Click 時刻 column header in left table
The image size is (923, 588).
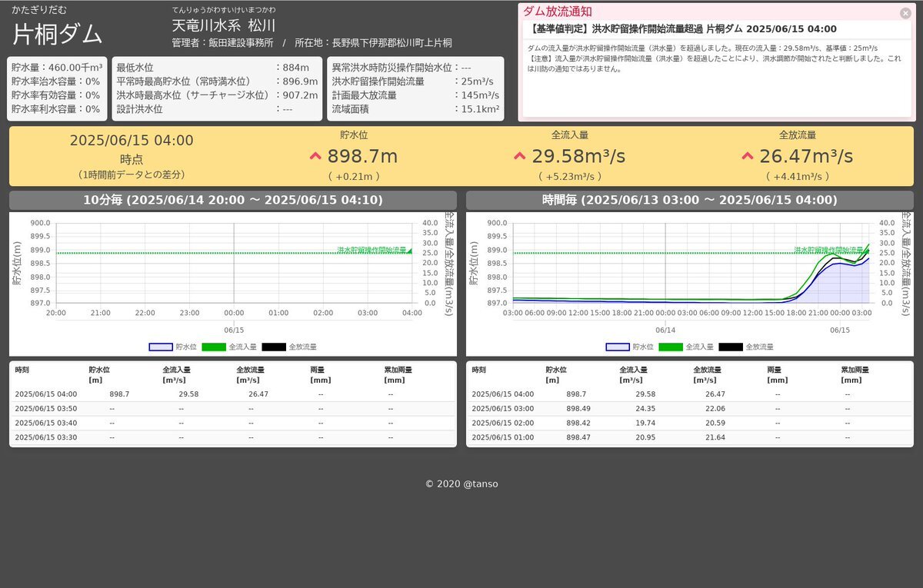point(22,370)
